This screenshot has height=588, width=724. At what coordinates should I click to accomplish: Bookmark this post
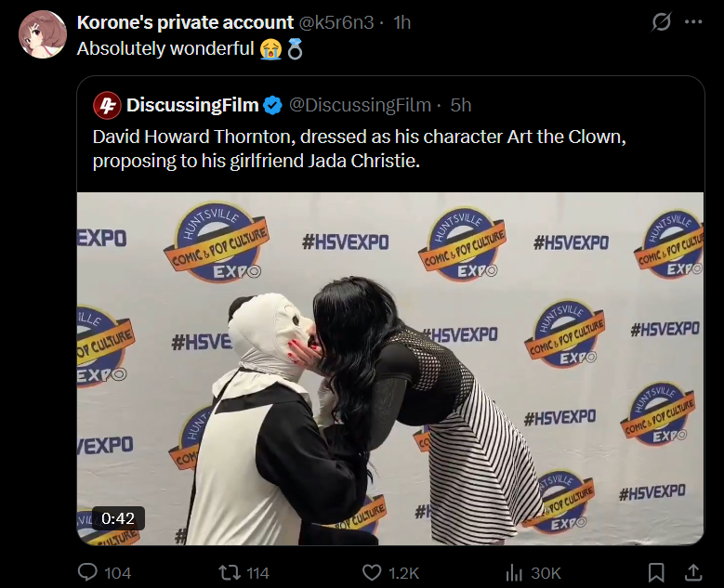point(656,573)
